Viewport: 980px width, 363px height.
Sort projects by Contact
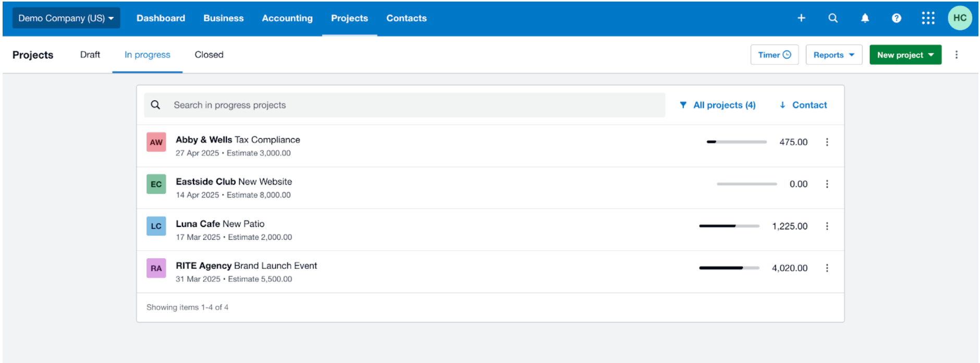[x=803, y=105]
